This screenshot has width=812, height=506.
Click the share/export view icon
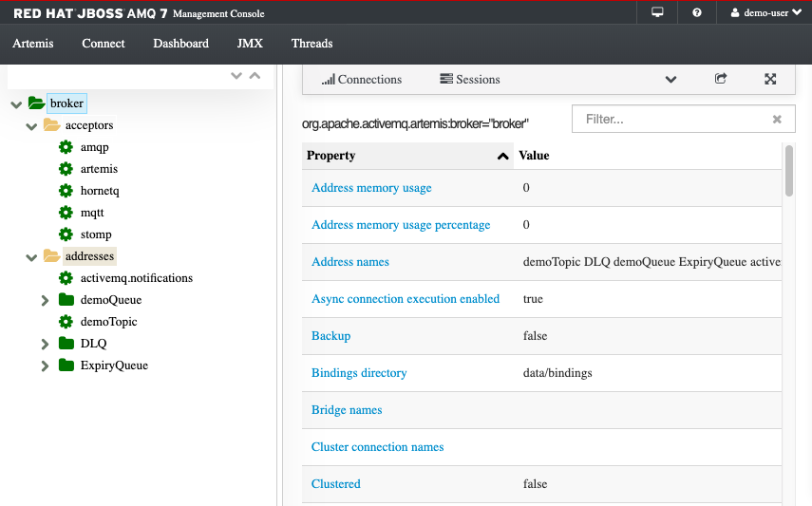tap(720, 79)
